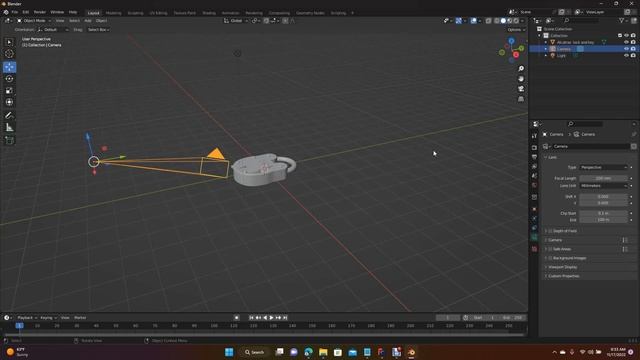Open the timeline Playback menu

(x=27, y=318)
